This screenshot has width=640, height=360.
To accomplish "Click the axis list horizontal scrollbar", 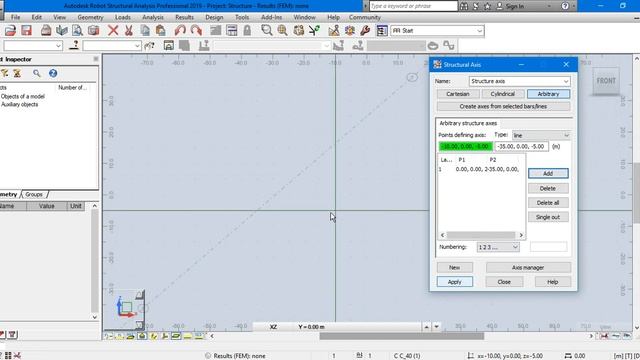I will [x=482, y=235].
